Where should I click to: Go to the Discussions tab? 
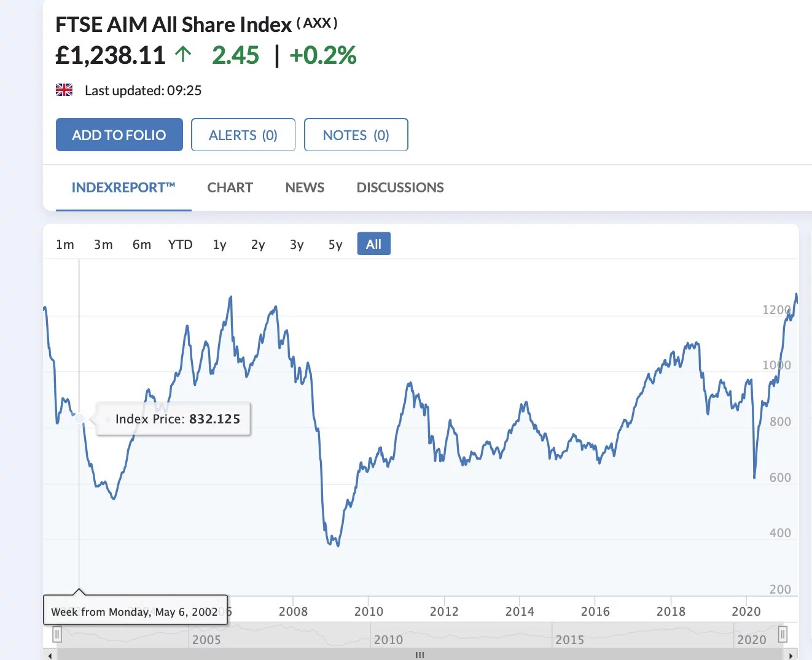(x=400, y=187)
